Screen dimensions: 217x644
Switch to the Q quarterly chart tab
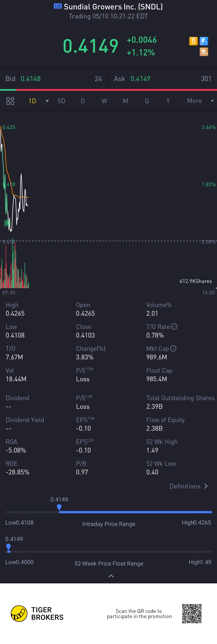[x=147, y=101]
